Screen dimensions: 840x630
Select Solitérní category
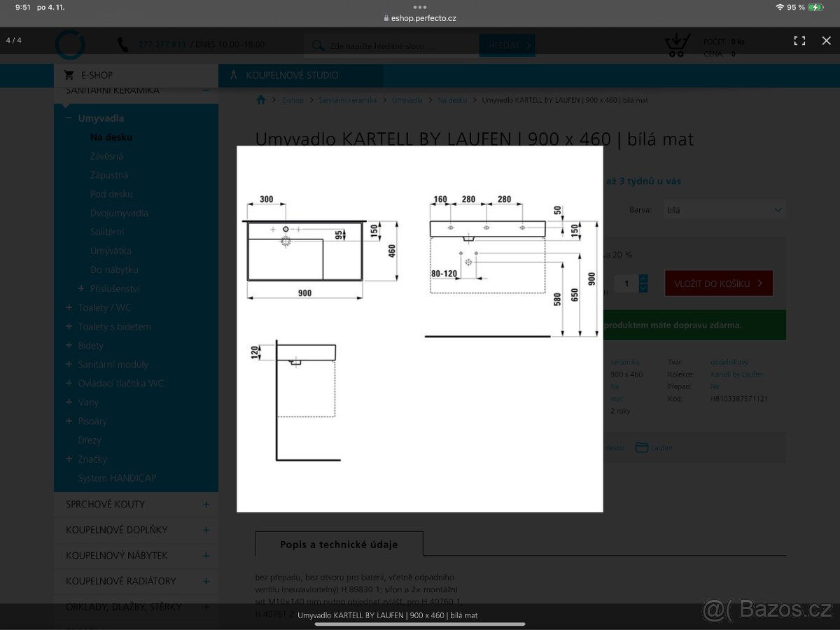[107, 232]
